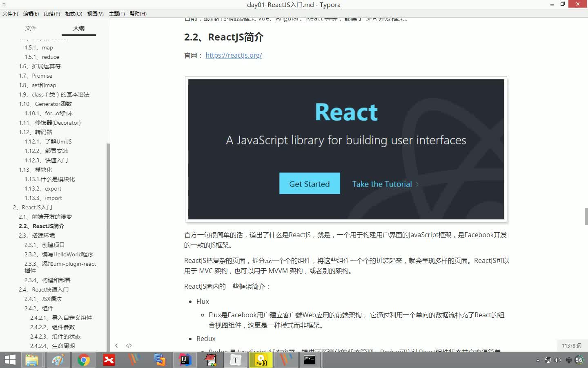Switch the 中 input method indicator

[x=569, y=360]
